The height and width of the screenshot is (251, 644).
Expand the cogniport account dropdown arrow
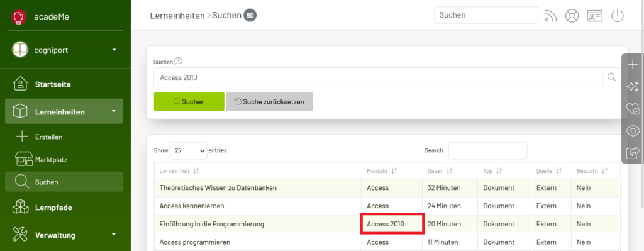[114, 50]
